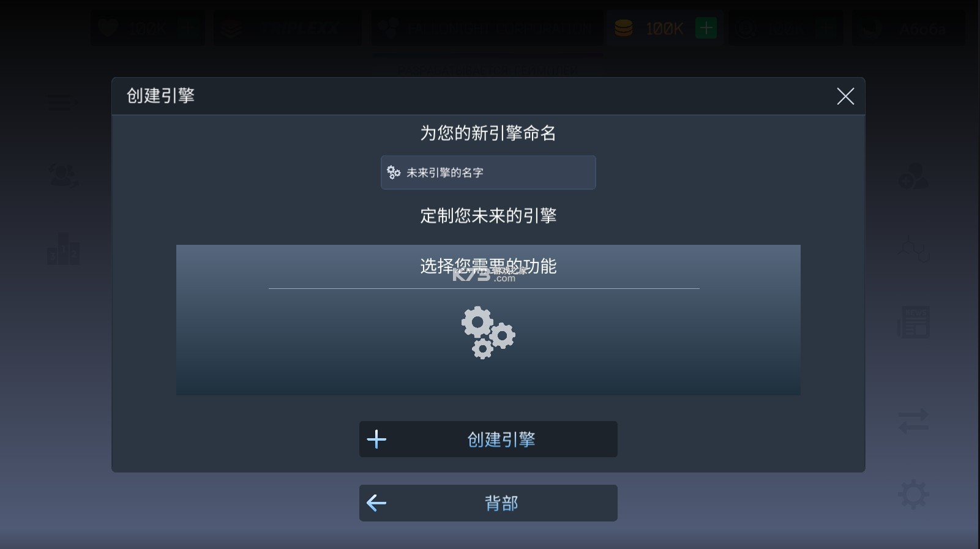This screenshot has height=549, width=980.
Task: Click the left arrow on 背部 button
Action: click(x=376, y=503)
